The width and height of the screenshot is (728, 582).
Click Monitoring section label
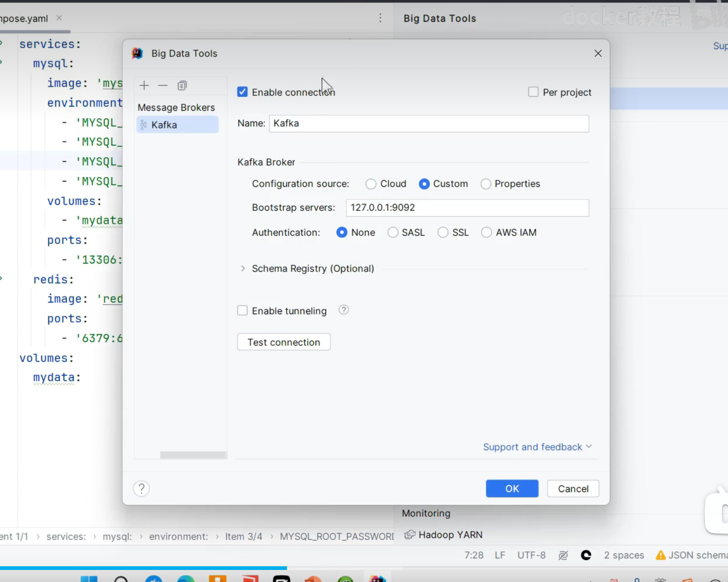pyautogui.click(x=426, y=513)
